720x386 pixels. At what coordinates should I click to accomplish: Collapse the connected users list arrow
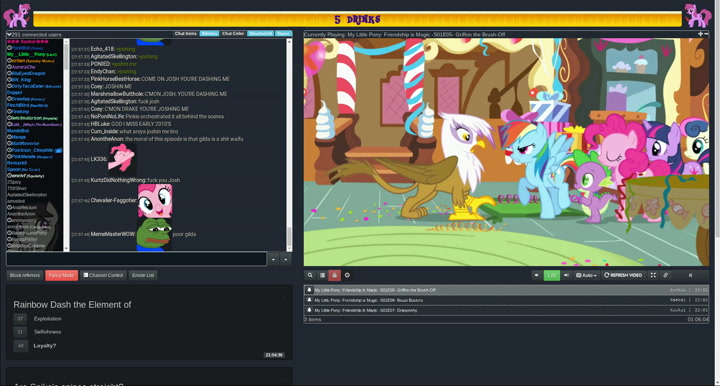pyautogui.click(x=9, y=34)
